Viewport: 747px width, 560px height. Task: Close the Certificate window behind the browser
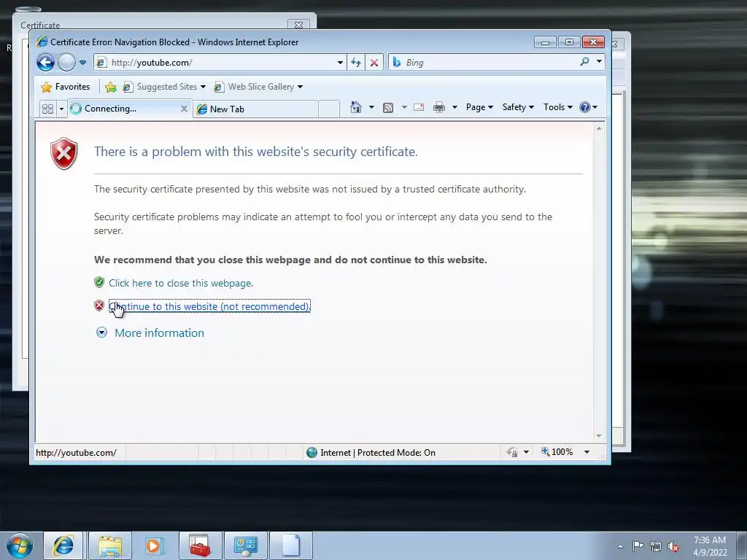pyautogui.click(x=298, y=25)
